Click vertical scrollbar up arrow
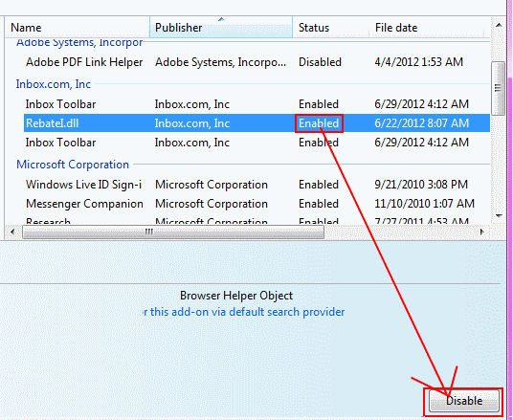The width and height of the screenshot is (513, 420). click(x=499, y=25)
